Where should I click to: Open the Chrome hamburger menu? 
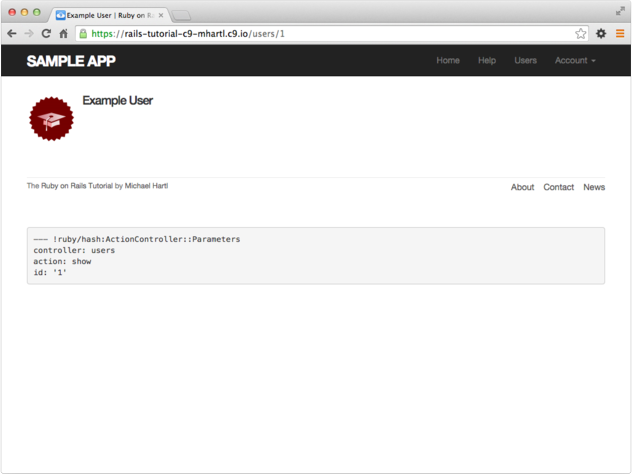pos(620,33)
